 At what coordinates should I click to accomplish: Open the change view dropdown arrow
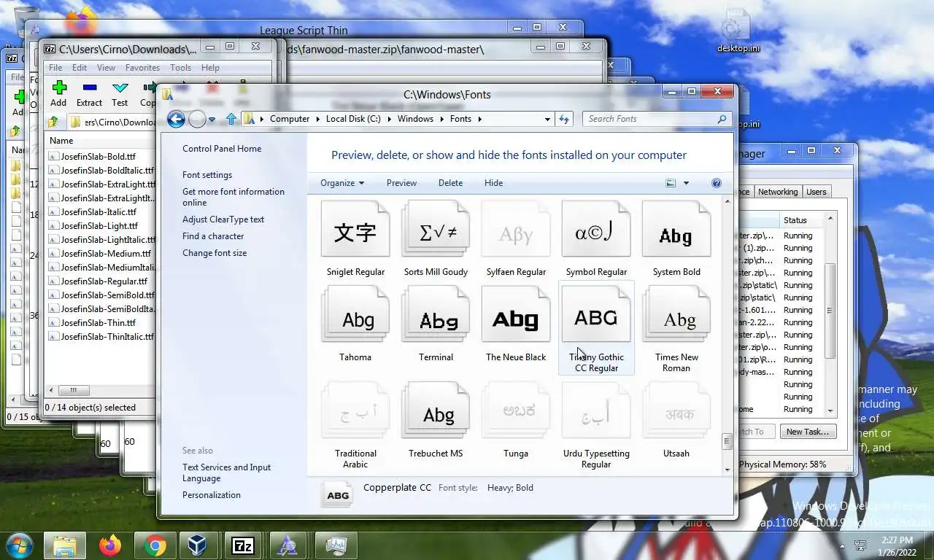pos(686,183)
